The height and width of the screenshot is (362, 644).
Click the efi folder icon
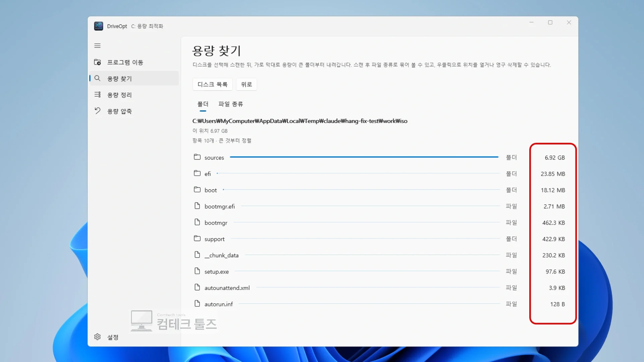197,173
